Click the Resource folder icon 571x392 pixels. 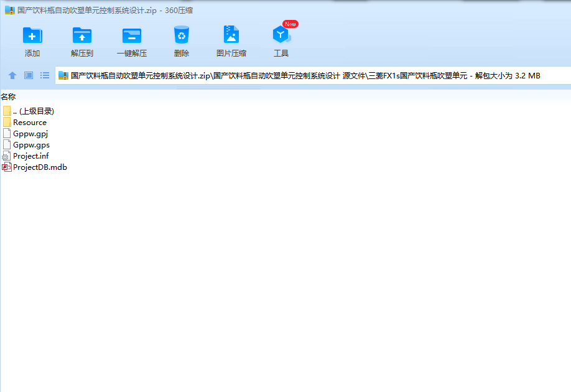coord(7,122)
